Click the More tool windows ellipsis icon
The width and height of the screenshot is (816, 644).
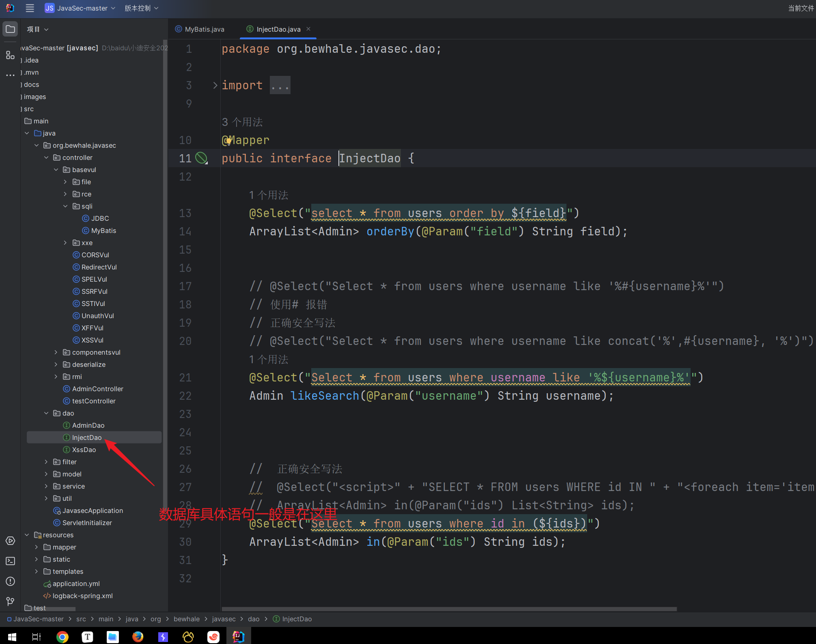point(10,75)
